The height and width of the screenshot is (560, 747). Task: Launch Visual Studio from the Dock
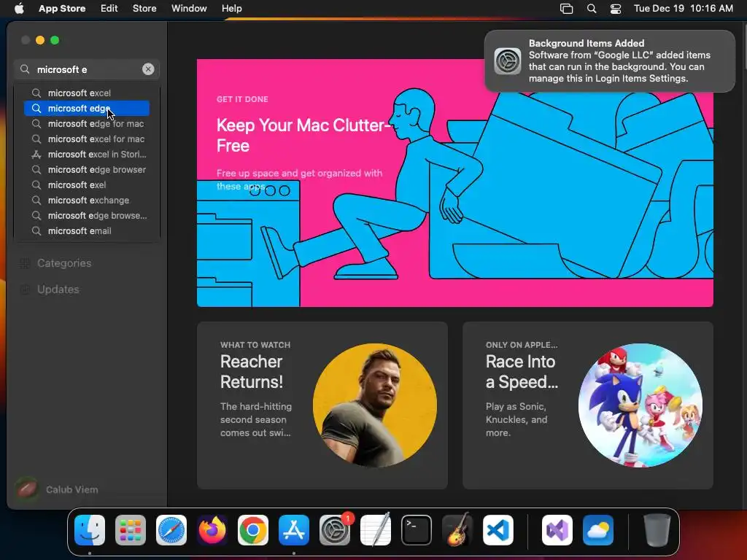pyautogui.click(x=557, y=530)
